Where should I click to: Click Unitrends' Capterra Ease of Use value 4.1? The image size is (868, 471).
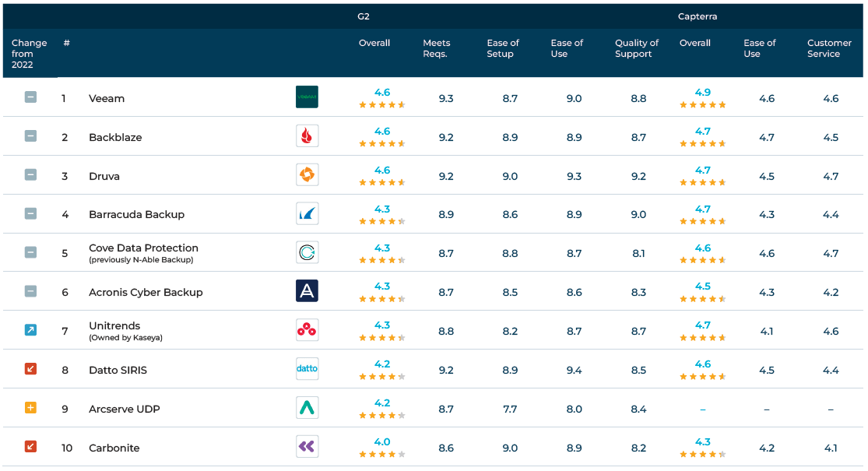767,332
